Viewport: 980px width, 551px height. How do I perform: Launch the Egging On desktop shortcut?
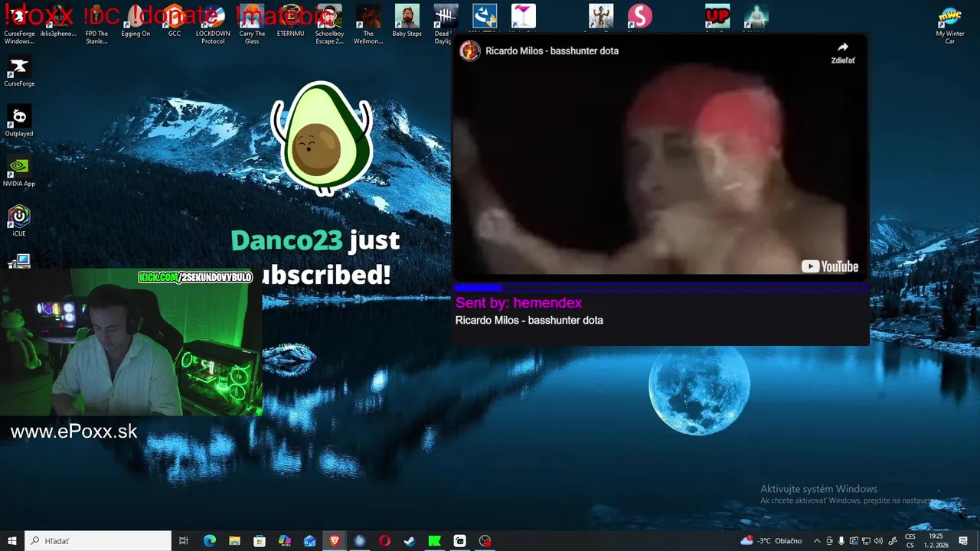coord(136,21)
